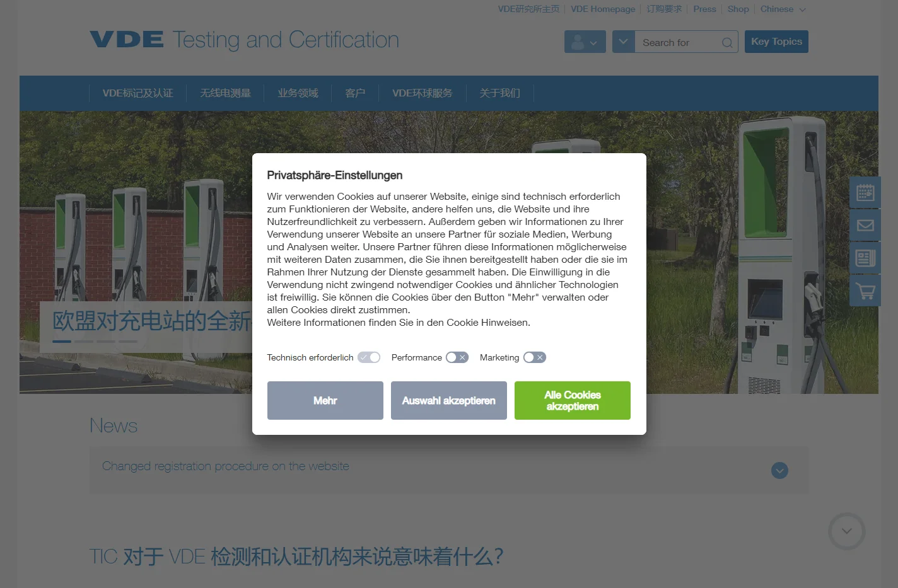The image size is (898, 588).
Task: Open the 客户 menu
Action: click(355, 93)
